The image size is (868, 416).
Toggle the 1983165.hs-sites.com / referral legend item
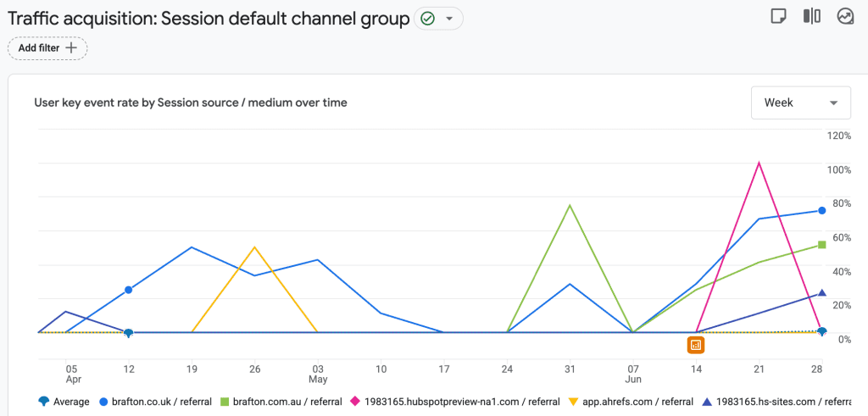coord(776,402)
